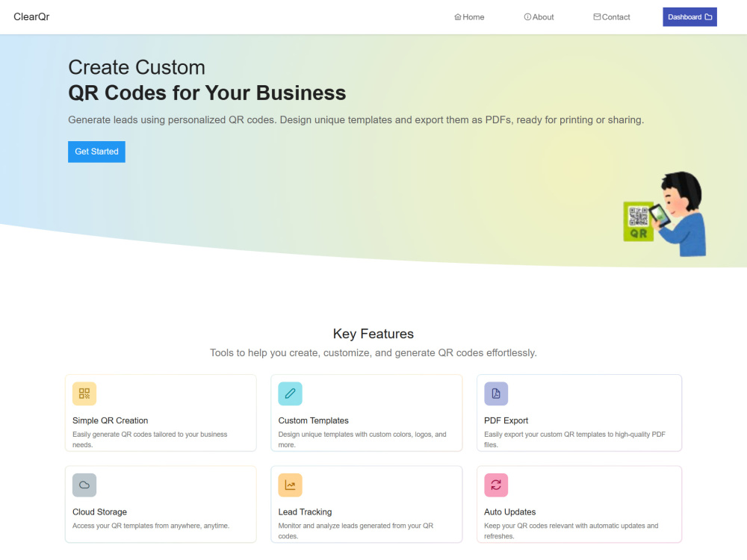The height and width of the screenshot is (560, 747).
Task: Click 'Tools to help you create' subtitle
Action: pos(373,353)
